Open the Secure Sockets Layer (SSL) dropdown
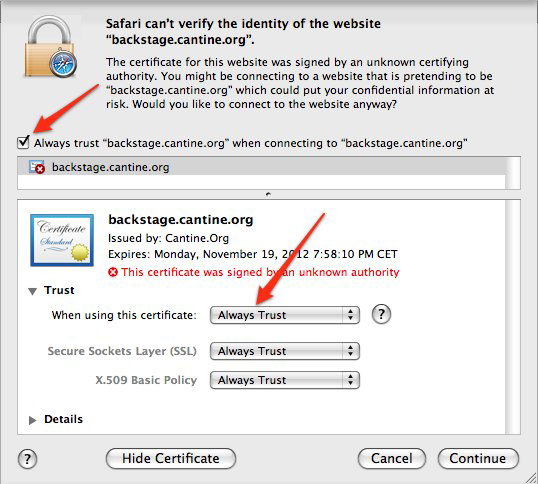 285,351
